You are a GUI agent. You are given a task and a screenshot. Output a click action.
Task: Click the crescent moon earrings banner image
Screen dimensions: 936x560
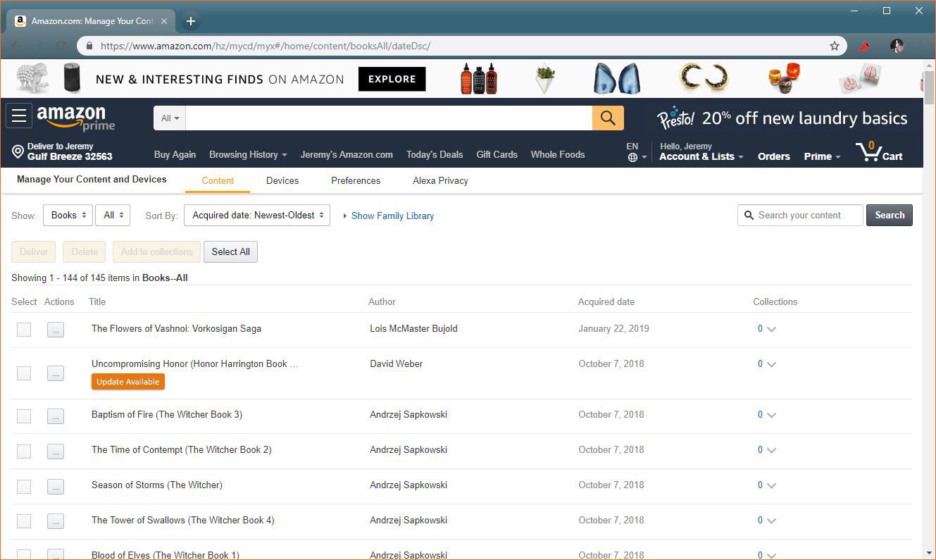(704, 77)
